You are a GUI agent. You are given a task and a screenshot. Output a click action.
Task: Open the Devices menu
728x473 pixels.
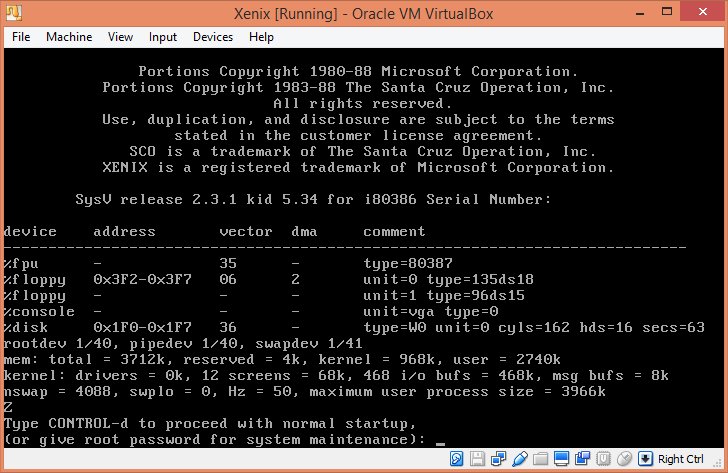pos(213,37)
